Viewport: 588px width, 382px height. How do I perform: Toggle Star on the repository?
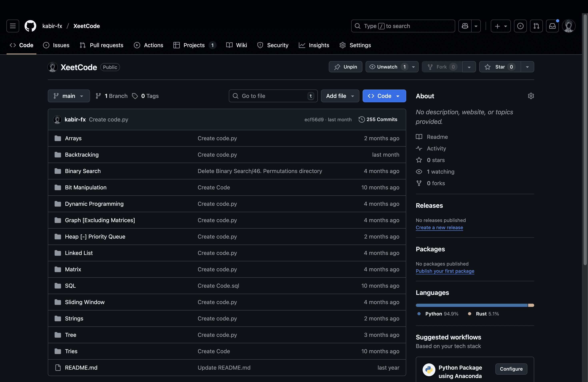(500, 67)
